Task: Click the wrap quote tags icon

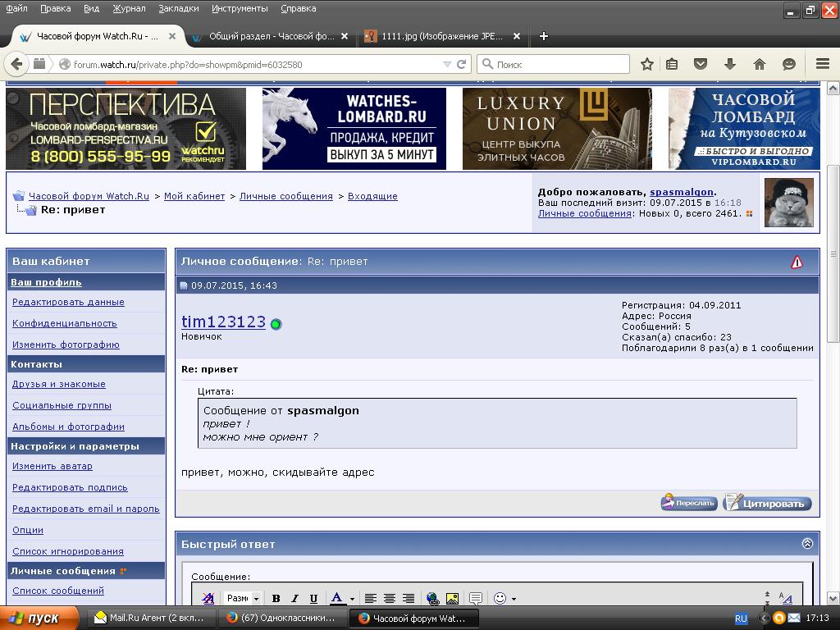Action: click(475, 599)
